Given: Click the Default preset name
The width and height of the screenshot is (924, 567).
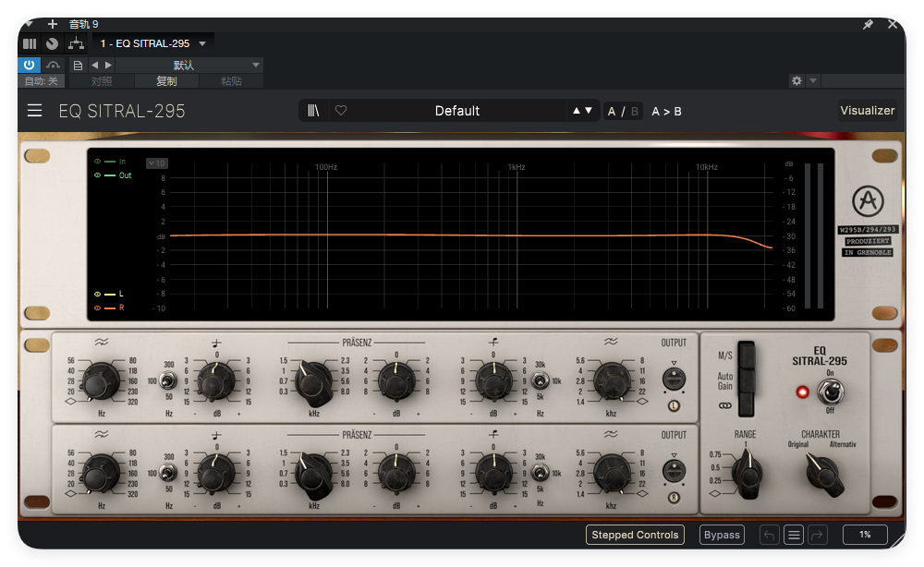Looking at the screenshot, I should tap(456, 111).
